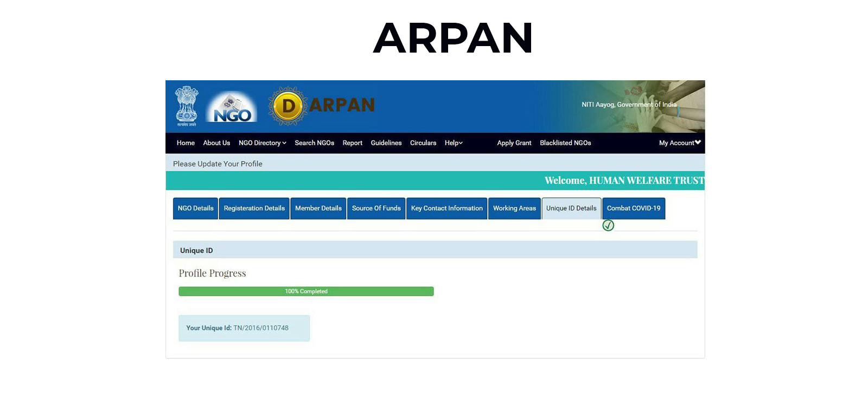Expand the Help dropdown menu
868x399 pixels.
[x=454, y=143]
